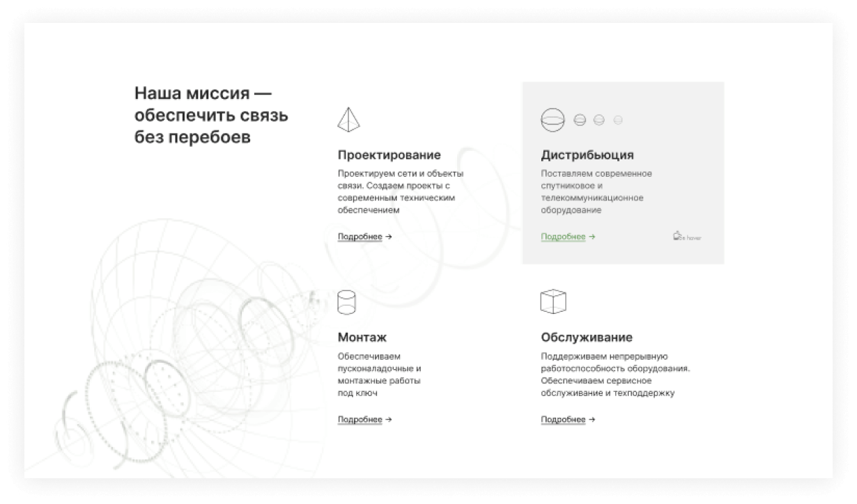This screenshot has width=857, height=504.
Task: Click the first small sphere beside the large sphere
Action: click(580, 120)
